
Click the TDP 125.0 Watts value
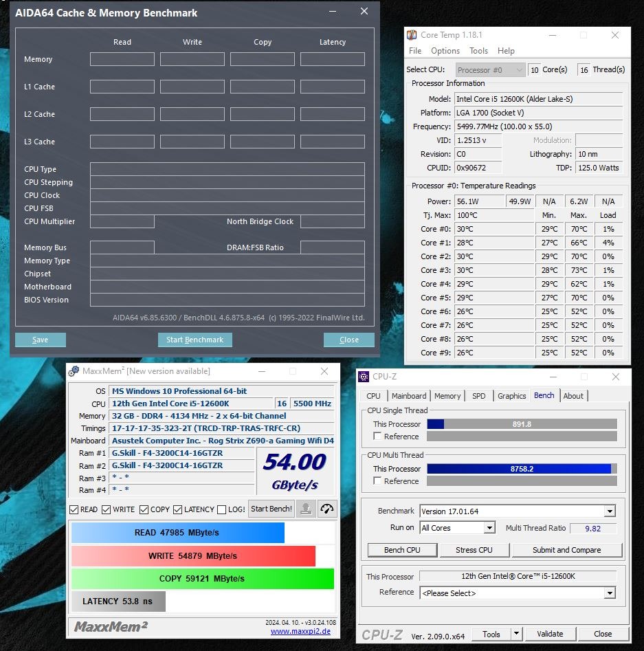click(599, 168)
